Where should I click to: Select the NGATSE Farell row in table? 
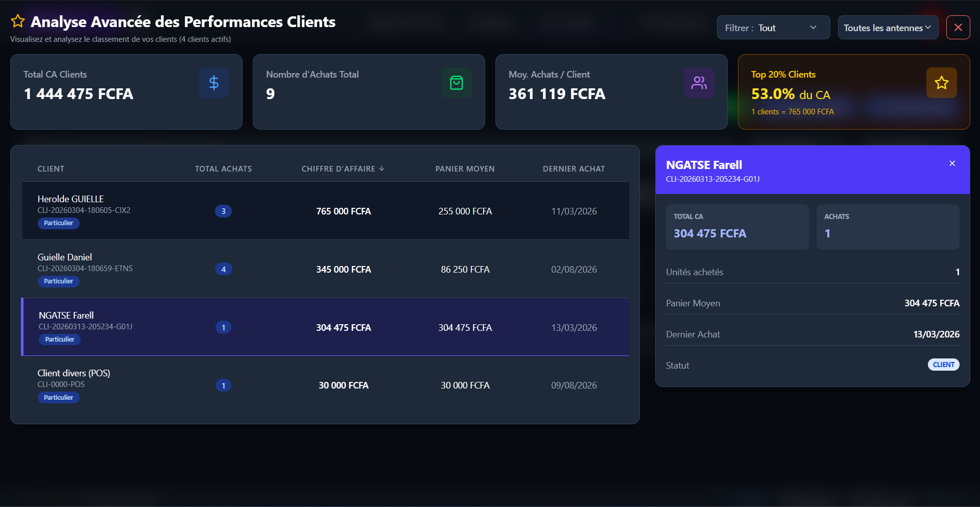click(x=326, y=327)
